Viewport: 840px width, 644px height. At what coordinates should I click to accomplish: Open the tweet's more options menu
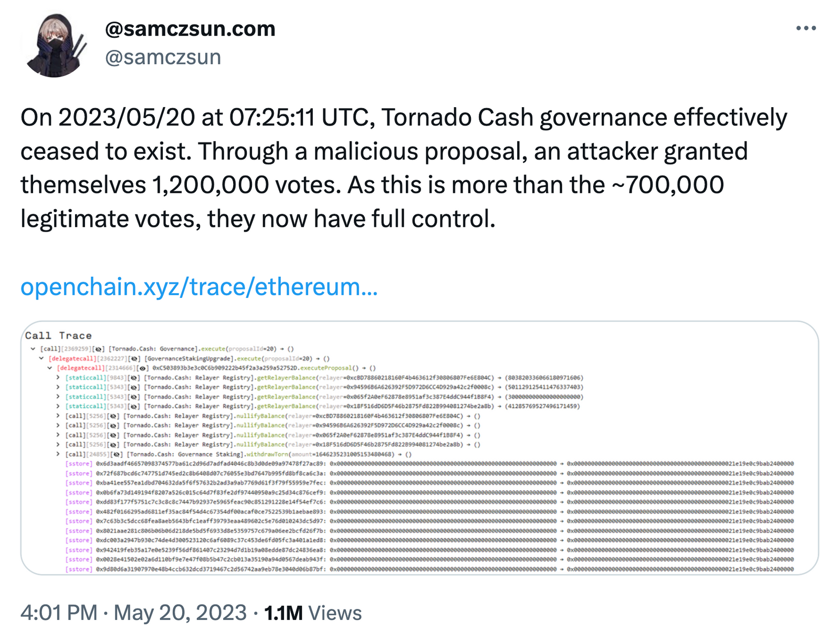[806, 28]
